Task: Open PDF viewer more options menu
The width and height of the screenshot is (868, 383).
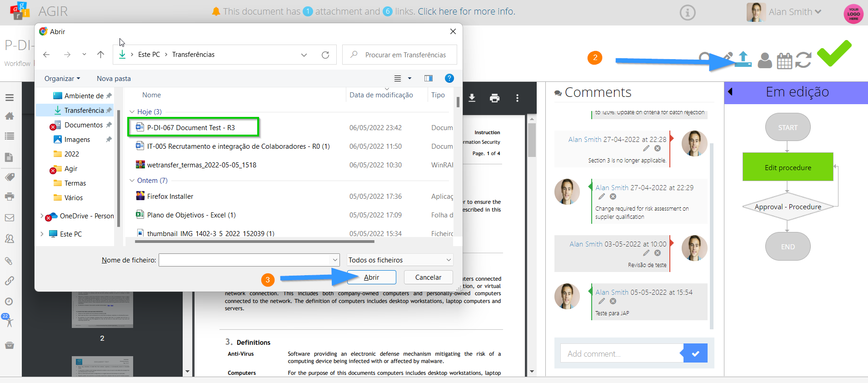Action: pos(517,98)
